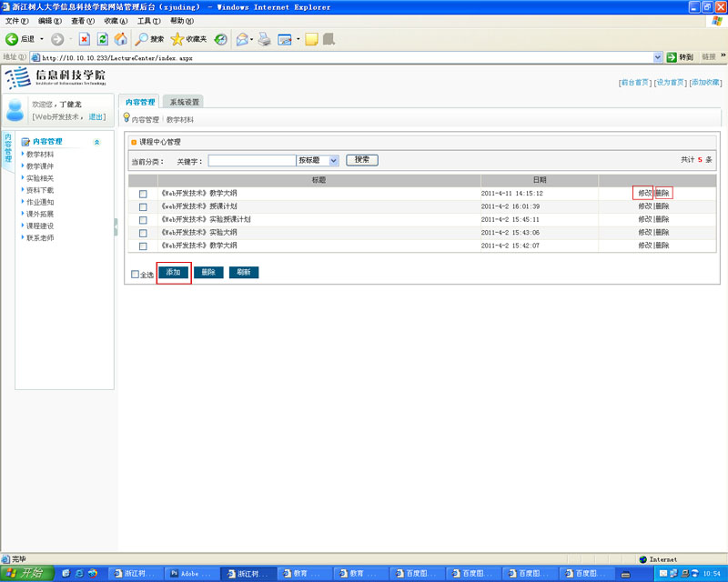Click the 关键字 search input field
728x582 pixels.
(251, 160)
